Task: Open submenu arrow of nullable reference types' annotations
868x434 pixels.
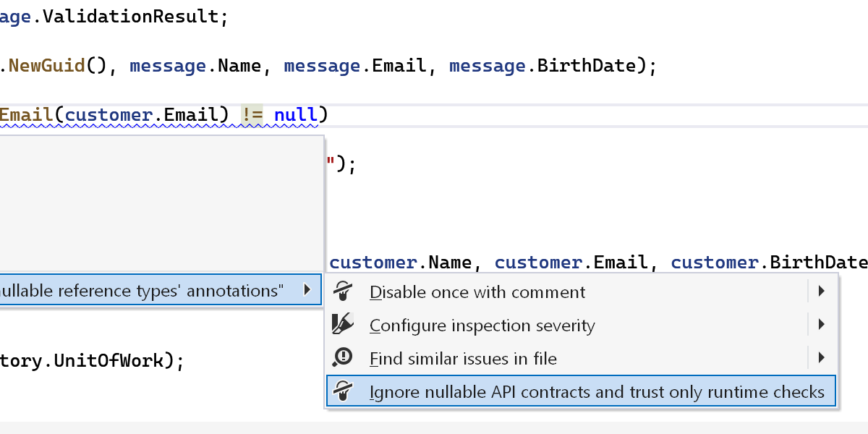Action: pos(307,290)
